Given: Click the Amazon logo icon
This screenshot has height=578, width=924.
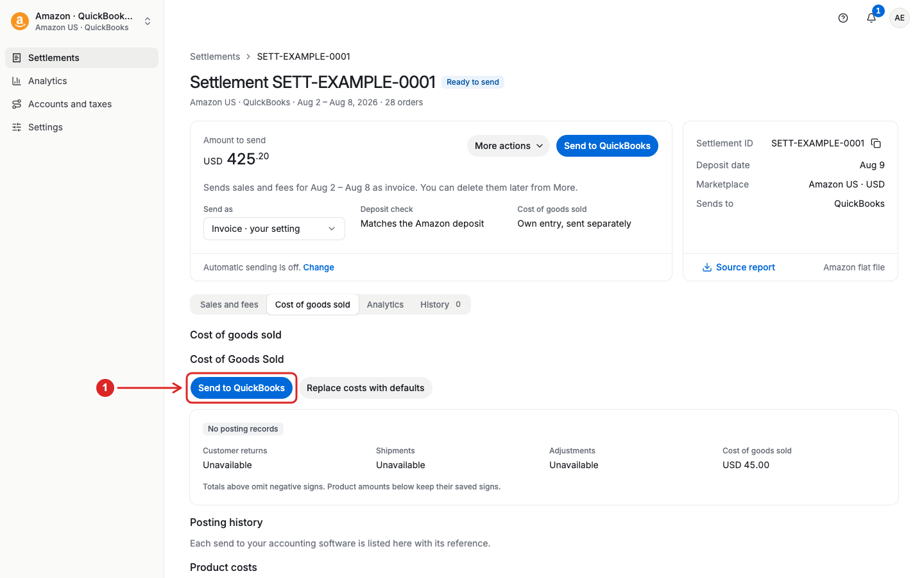Looking at the screenshot, I should click(20, 21).
